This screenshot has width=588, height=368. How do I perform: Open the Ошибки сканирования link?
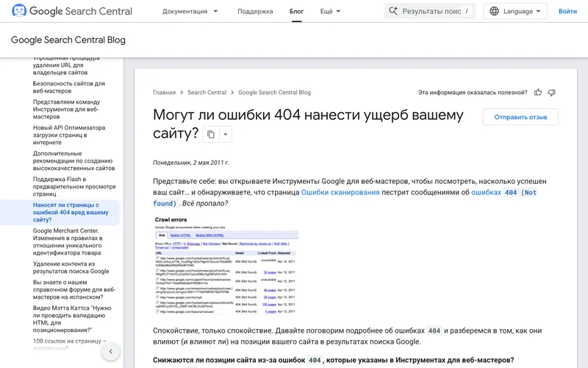[x=340, y=192]
